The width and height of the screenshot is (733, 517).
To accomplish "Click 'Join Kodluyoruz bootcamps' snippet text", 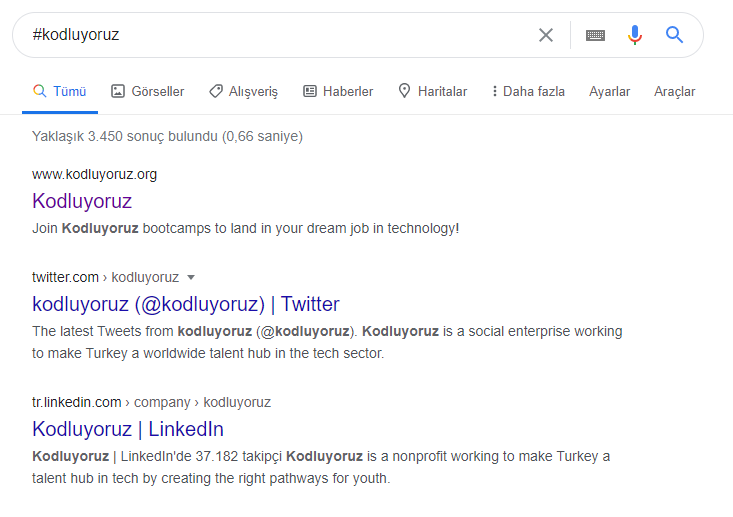I will click(x=245, y=228).
